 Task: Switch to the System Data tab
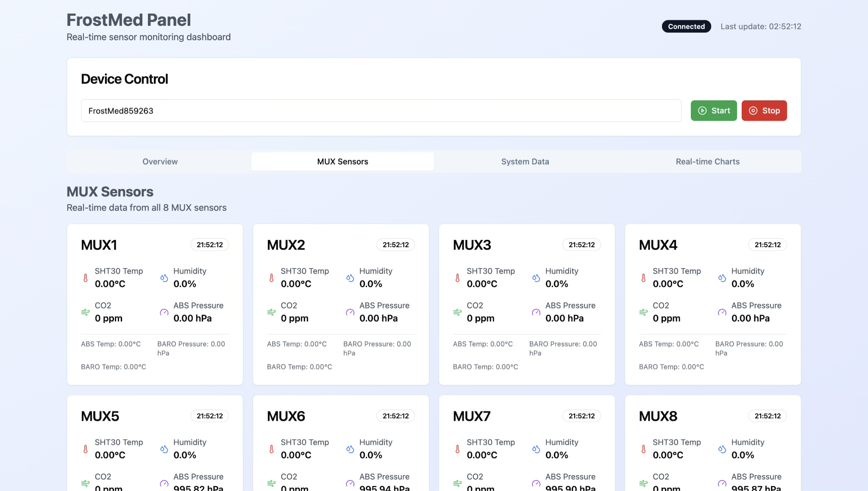[x=525, y=161]
